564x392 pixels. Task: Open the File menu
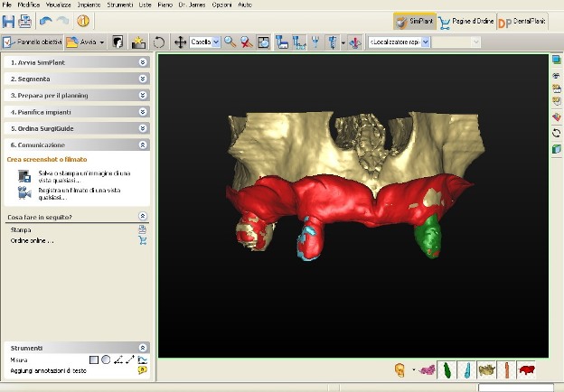pos(6,5)
